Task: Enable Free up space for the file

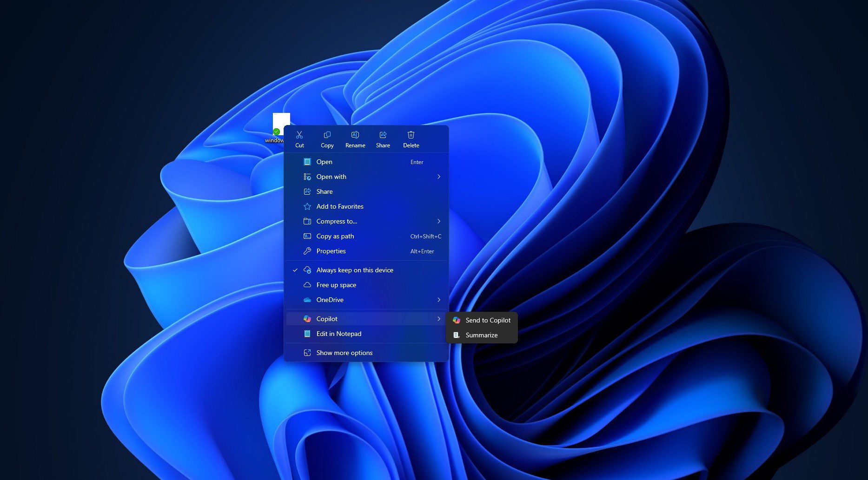Action: coord(336,285)
